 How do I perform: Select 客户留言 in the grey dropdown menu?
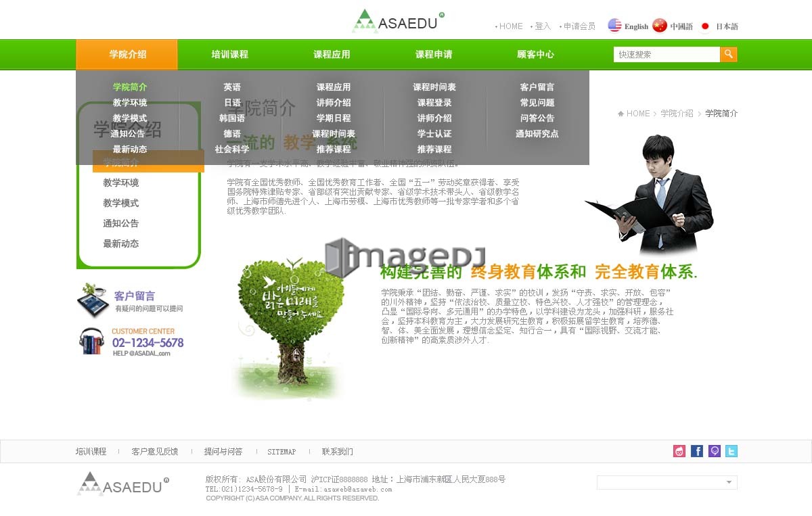tap(537, 87)
